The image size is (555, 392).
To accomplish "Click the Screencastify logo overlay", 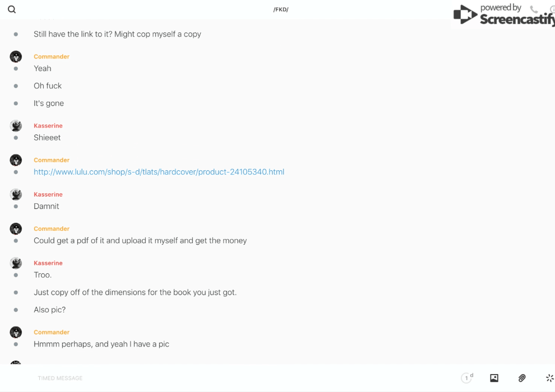I will click(x=504, y=14).
